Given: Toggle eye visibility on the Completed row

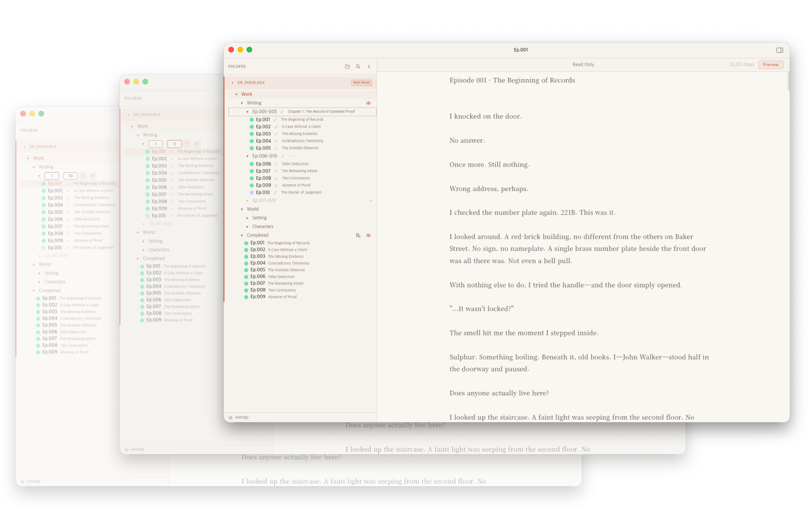Looking at the screenshot, I should [x=368, y=235].
